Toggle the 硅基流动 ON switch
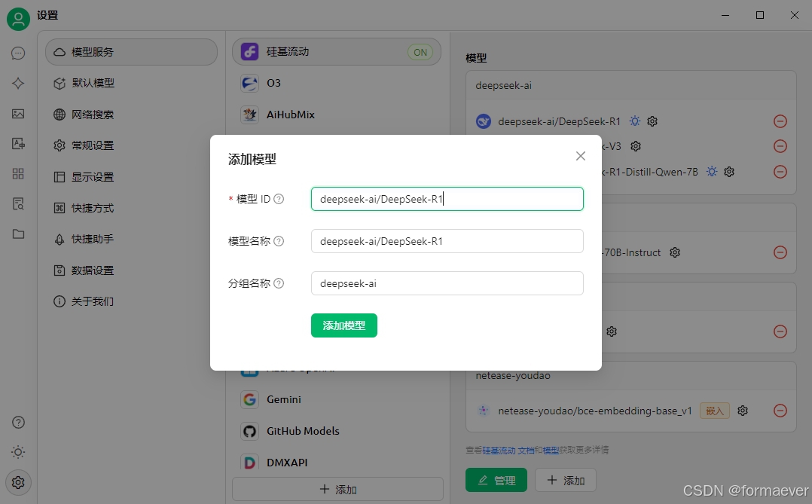812x504 pixels. point(420,52)
